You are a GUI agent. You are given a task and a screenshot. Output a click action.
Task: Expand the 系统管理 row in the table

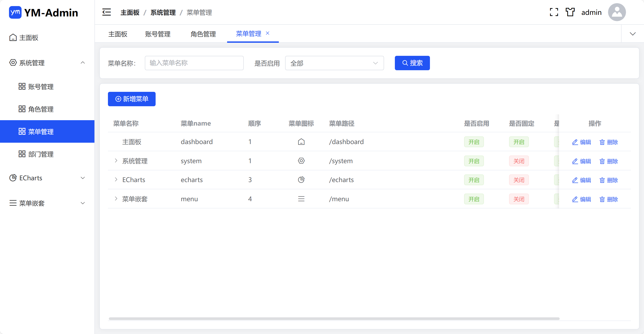tap(116, 161)
